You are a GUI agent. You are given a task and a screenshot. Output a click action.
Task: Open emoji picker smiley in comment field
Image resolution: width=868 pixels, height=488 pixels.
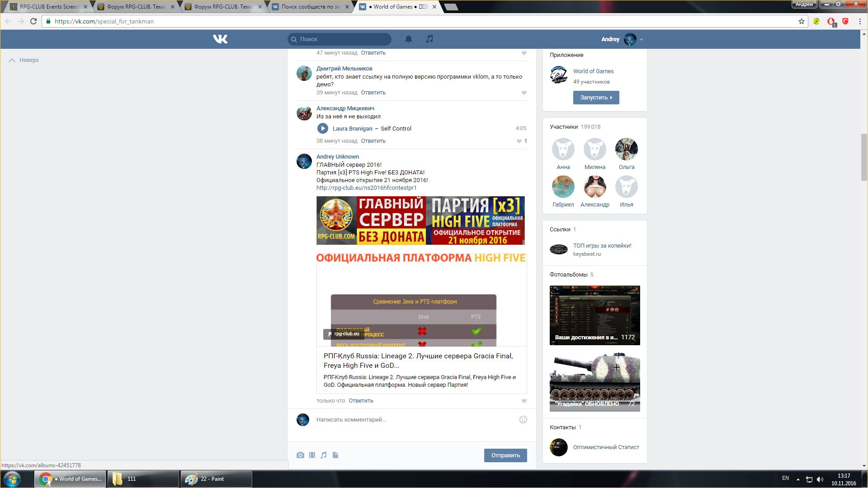pyautogui.click(x=523, y=419)
